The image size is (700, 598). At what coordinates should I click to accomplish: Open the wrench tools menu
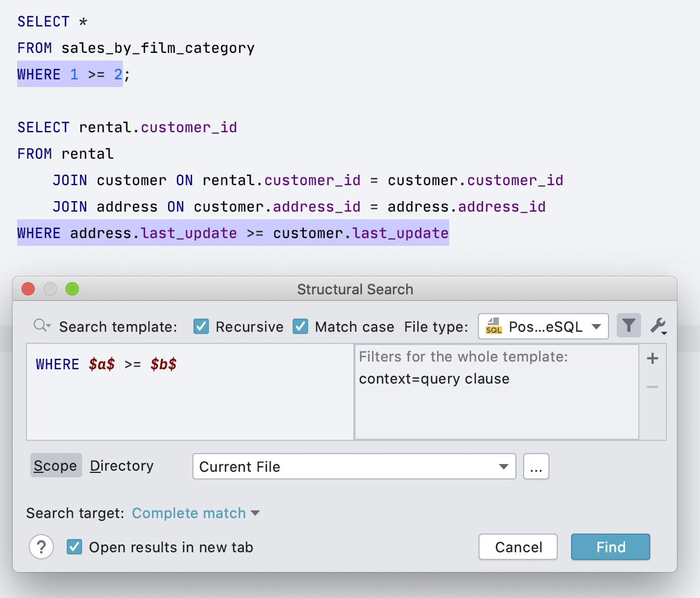point(658,326)
